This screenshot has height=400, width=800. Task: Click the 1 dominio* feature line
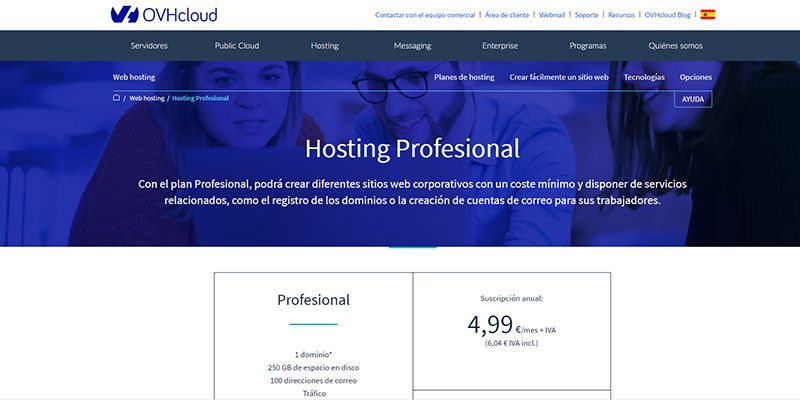tap(313, 354)
